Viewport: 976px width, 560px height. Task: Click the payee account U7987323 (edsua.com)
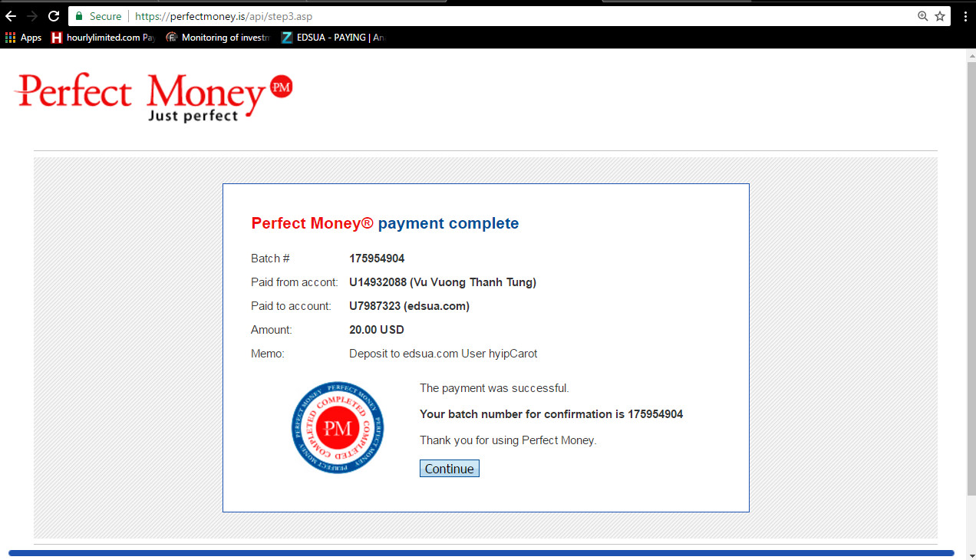409,306
